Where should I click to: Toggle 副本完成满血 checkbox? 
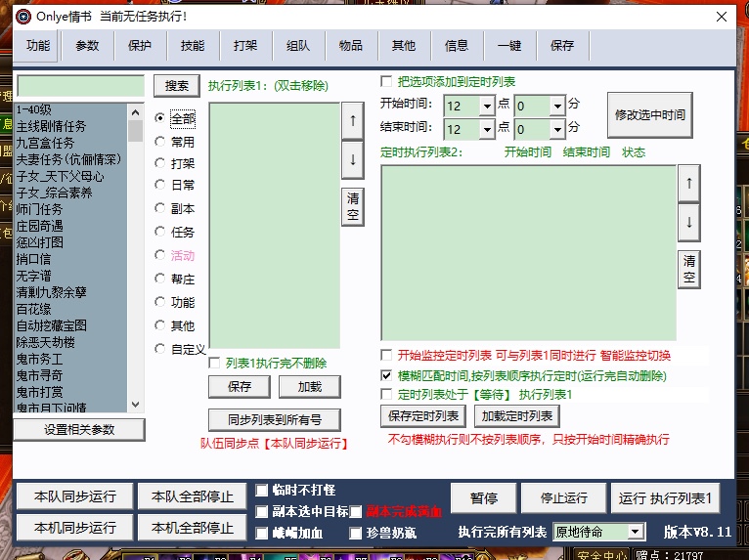click(355, 512)
